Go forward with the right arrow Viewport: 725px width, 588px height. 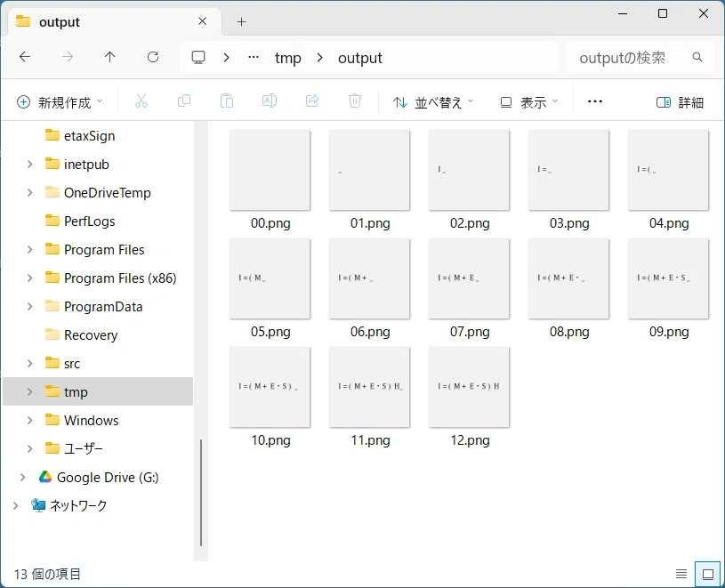pos(68,57)
